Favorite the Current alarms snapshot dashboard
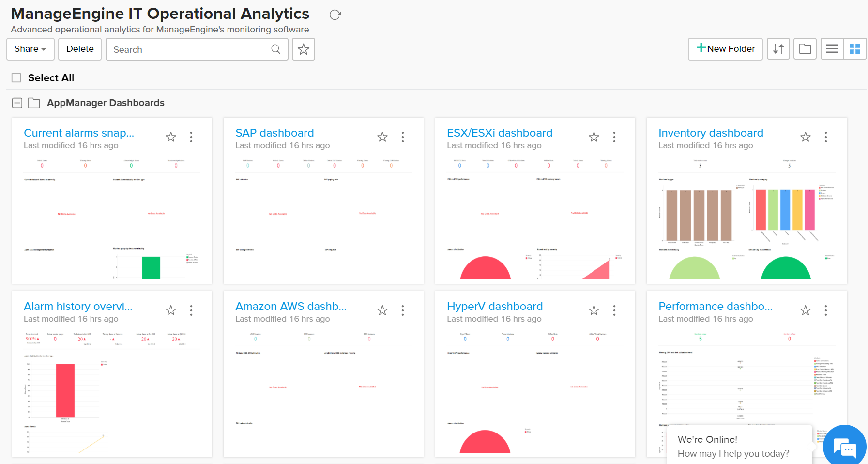The height and width of the screenshot is (464, 868). click(171, 137)
